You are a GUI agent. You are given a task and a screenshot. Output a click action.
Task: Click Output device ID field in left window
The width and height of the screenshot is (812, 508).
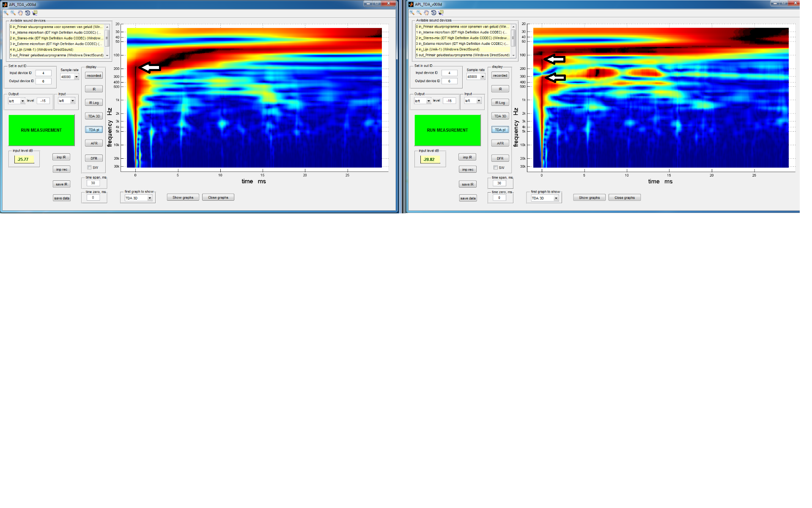tap(43, 81)
